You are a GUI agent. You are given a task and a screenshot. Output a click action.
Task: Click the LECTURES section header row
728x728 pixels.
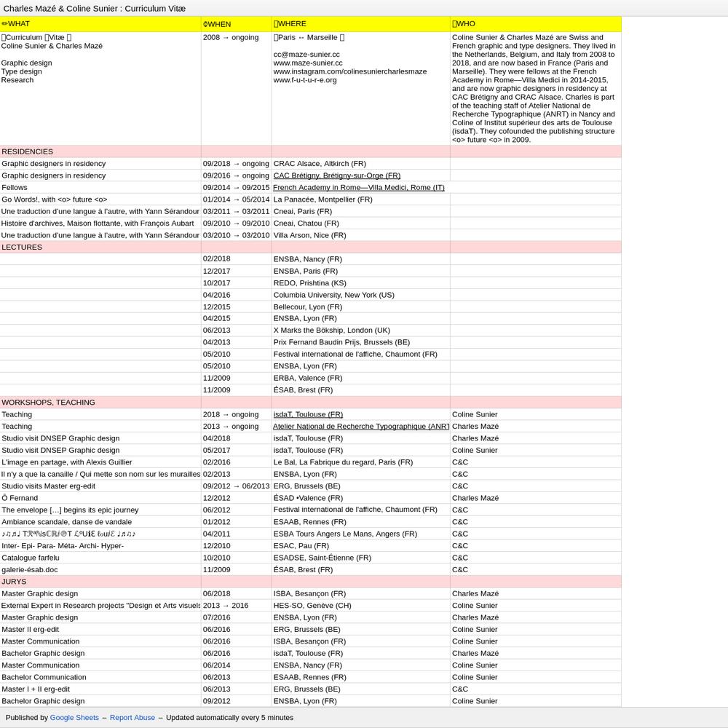click(x=311, y=247)
